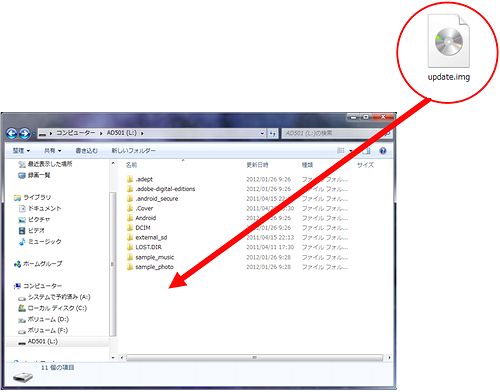Sort by the 更新日時 column header
Viewport: 500px width, 392px height.
point(257,165)
